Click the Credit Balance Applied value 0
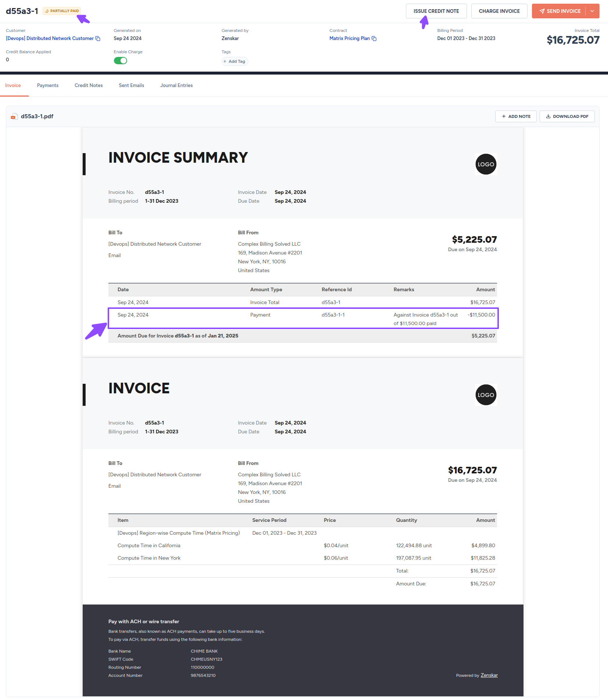 pyautogui.click(x=7, y=59)
